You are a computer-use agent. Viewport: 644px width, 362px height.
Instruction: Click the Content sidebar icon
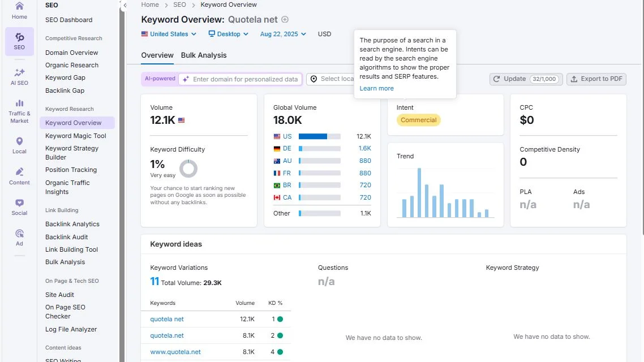point(19,174)
